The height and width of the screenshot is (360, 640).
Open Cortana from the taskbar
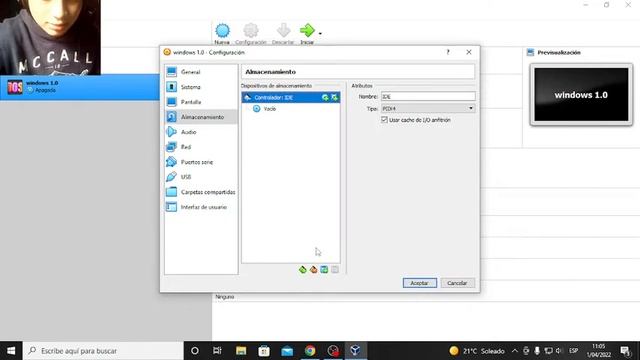click(195, 351)
